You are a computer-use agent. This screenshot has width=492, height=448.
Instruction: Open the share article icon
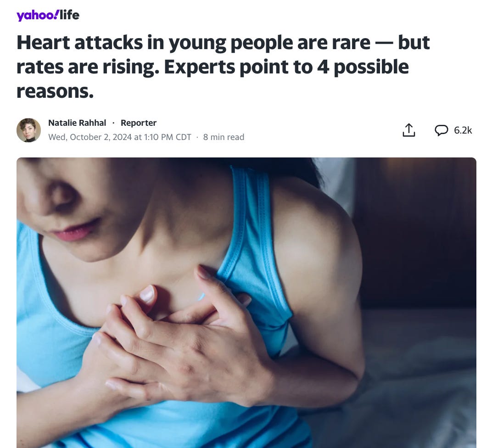(408, 130)
